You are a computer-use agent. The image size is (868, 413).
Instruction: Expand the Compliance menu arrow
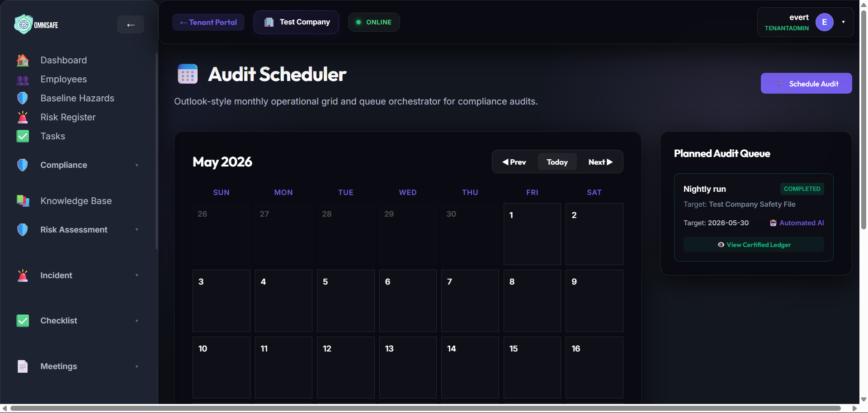(x=137, y=165)
